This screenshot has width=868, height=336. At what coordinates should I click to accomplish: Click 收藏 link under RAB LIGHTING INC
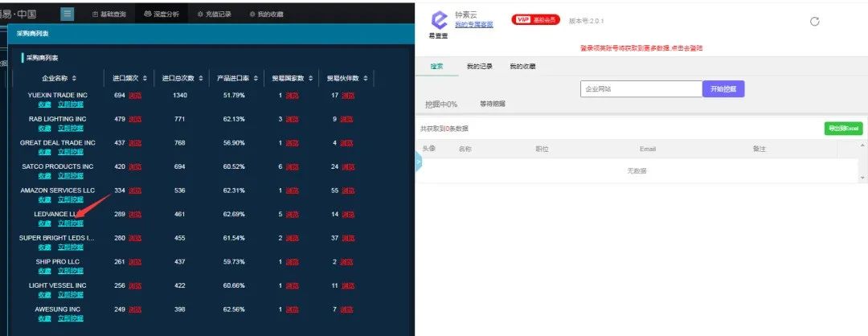[44, 128]
